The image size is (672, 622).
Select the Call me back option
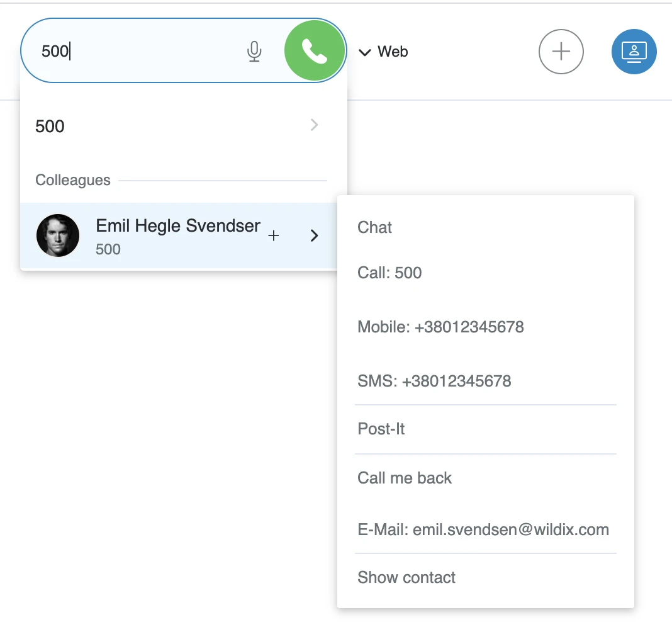(x=405, y=478)
